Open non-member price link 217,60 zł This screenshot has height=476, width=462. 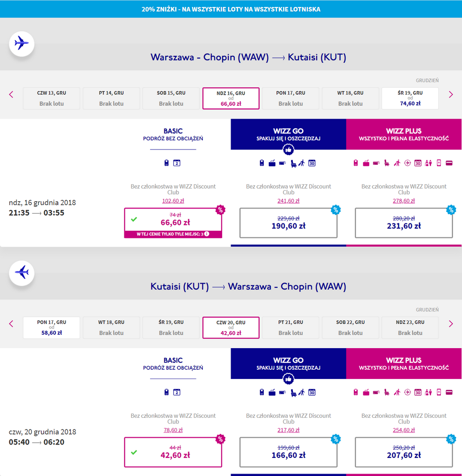(x=288, y=430)
